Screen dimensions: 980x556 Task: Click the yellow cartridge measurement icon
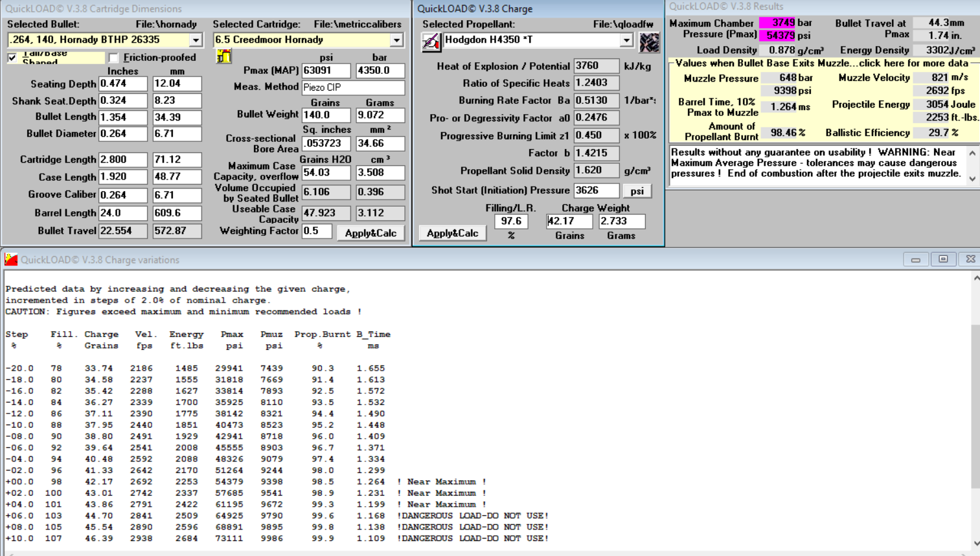pos(223,56)
